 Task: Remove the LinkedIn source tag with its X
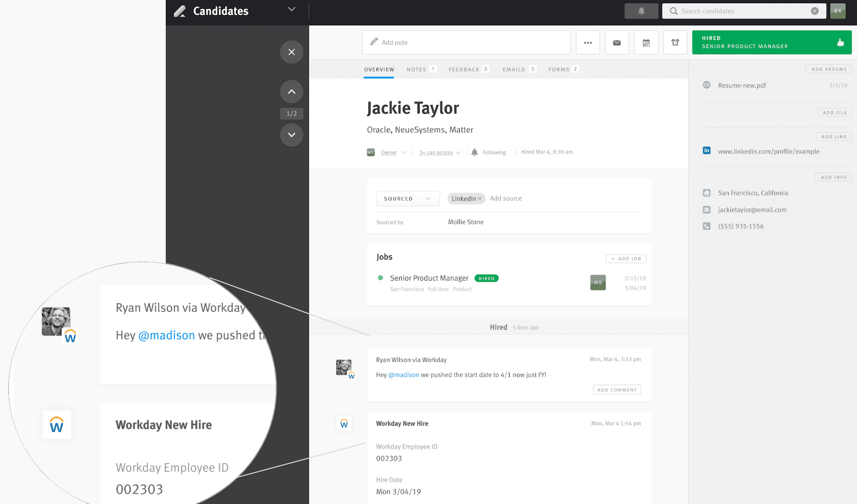480,198
